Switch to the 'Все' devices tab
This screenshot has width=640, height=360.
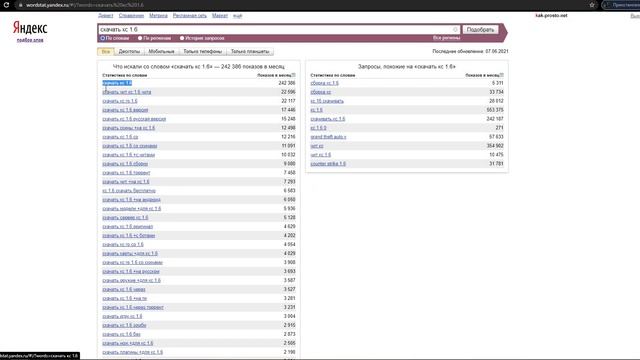[x=106, y=51]
